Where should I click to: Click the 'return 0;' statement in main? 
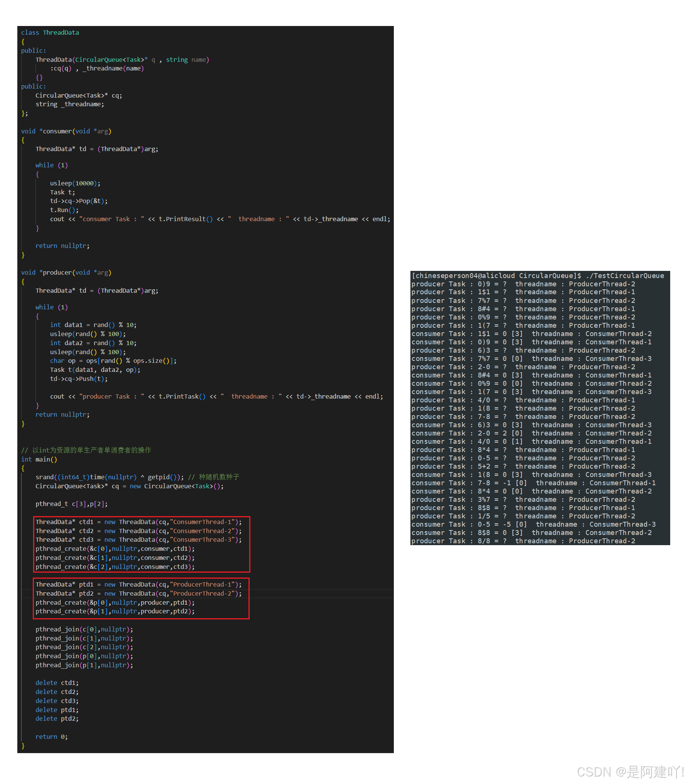coord(51,737)
